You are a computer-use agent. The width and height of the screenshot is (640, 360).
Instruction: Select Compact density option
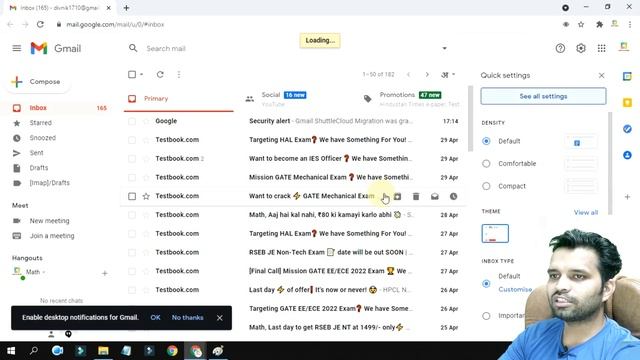(486, 186)
